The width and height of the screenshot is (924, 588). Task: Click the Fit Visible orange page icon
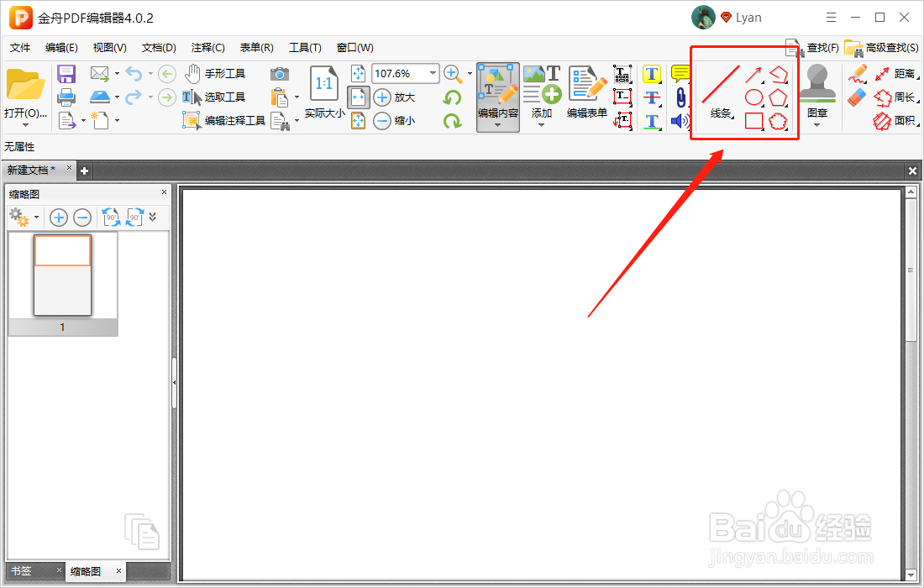click(358, 121)
